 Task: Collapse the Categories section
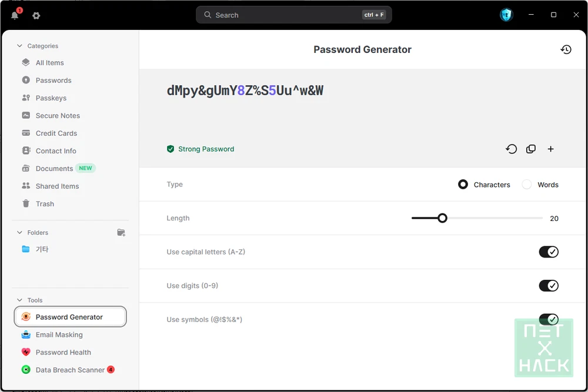click(19, 46)
